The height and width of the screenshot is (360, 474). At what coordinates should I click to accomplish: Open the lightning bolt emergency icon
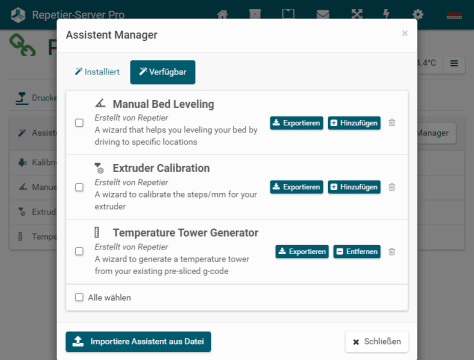point(386,14)
